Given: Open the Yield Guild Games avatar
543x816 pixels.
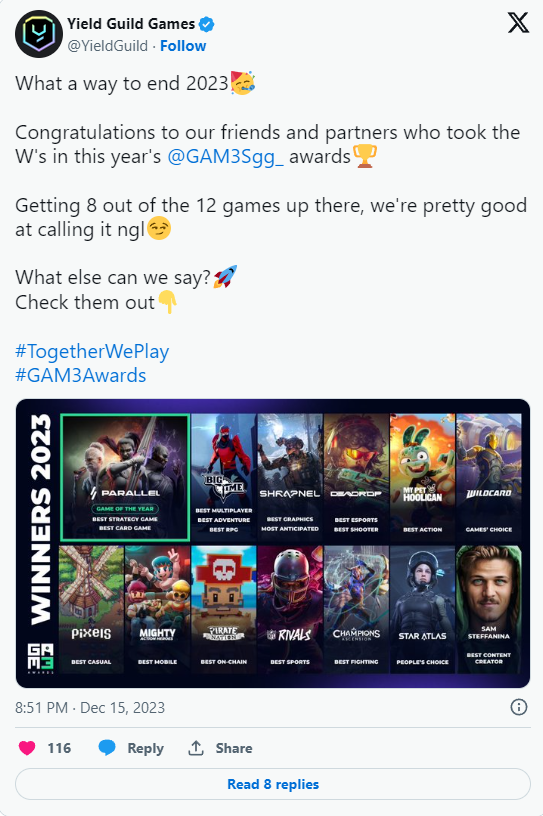Looking at the screenshot, I should point(39,34).
